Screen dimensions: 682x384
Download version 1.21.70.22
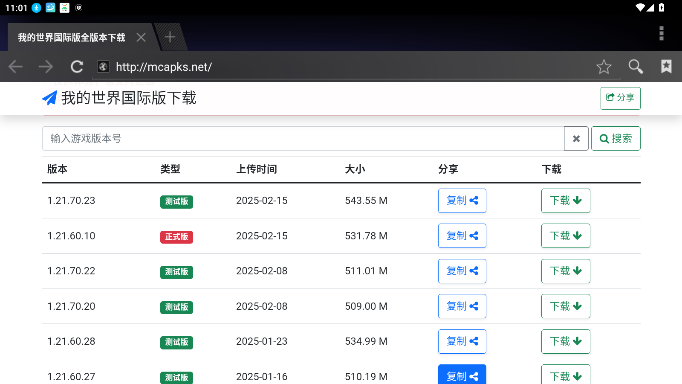click(x=565, y=271)
